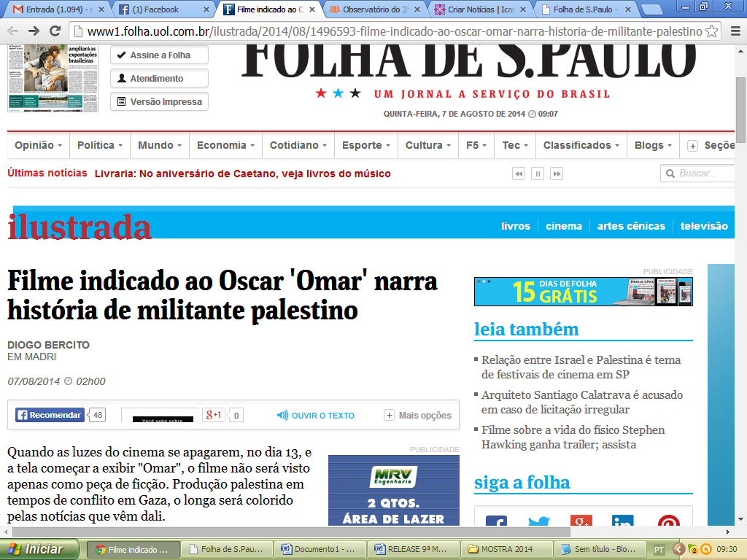The height and width of the screenshot is (560, 747).
Task: Go to livros subsection
Action: (516, 226)
